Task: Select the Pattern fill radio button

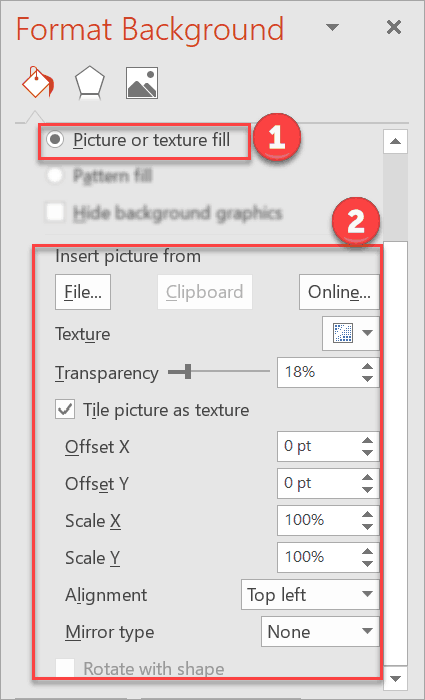Action: click(x=55, y=175)
